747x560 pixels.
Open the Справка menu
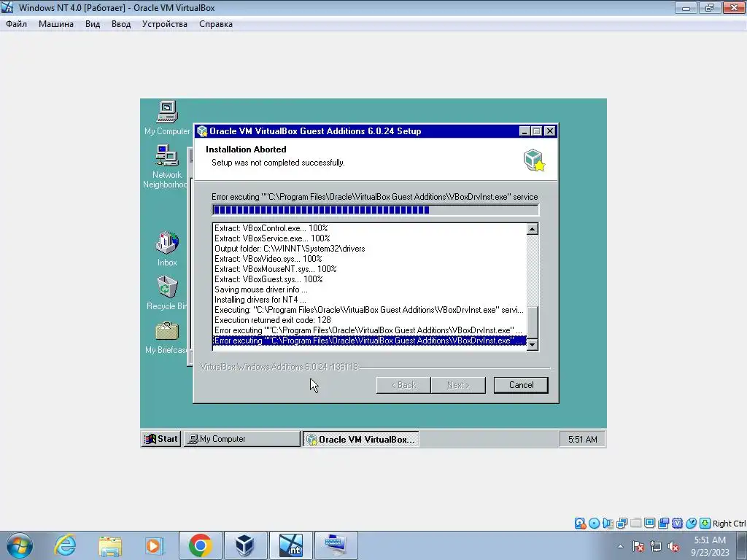point(216,24)
